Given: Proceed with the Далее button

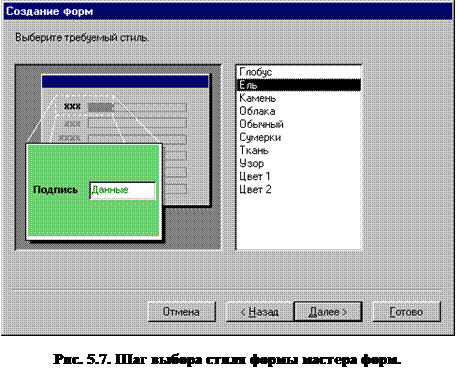Looking at the screenshot, I should pos(328,312).
